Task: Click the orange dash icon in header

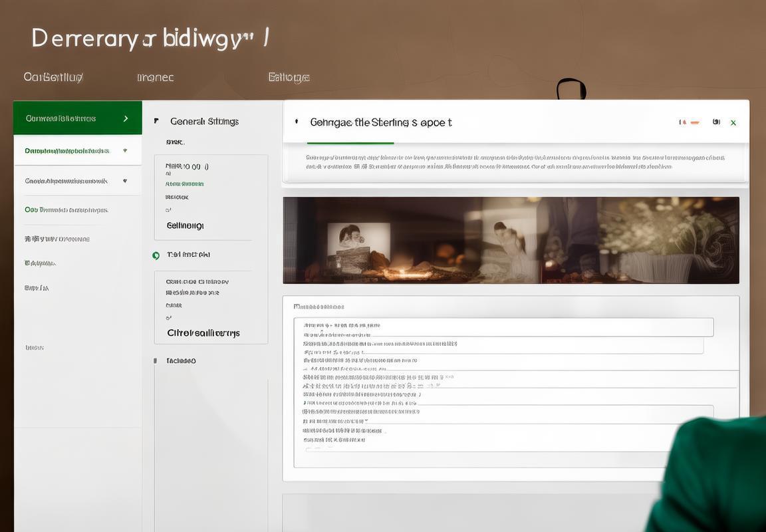Action: (x=695, y=122)
